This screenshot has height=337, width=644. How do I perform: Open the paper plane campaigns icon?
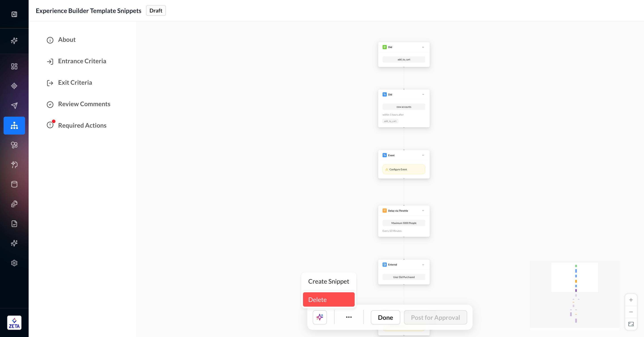tap(14, 106)
